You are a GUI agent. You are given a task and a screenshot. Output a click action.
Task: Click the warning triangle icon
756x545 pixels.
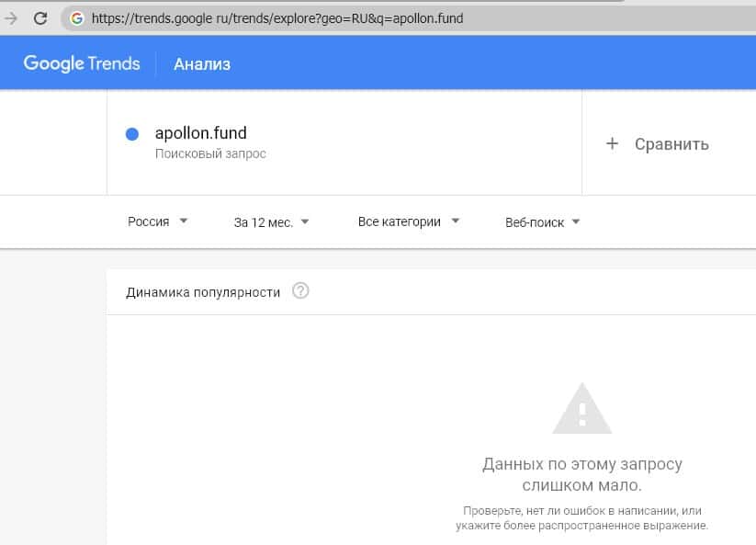coord(581,408)
